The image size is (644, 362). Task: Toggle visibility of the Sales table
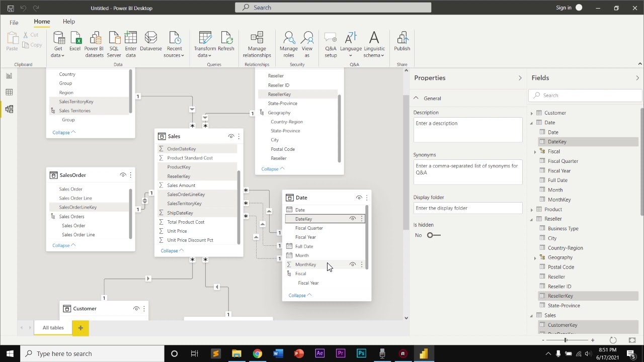231,136
